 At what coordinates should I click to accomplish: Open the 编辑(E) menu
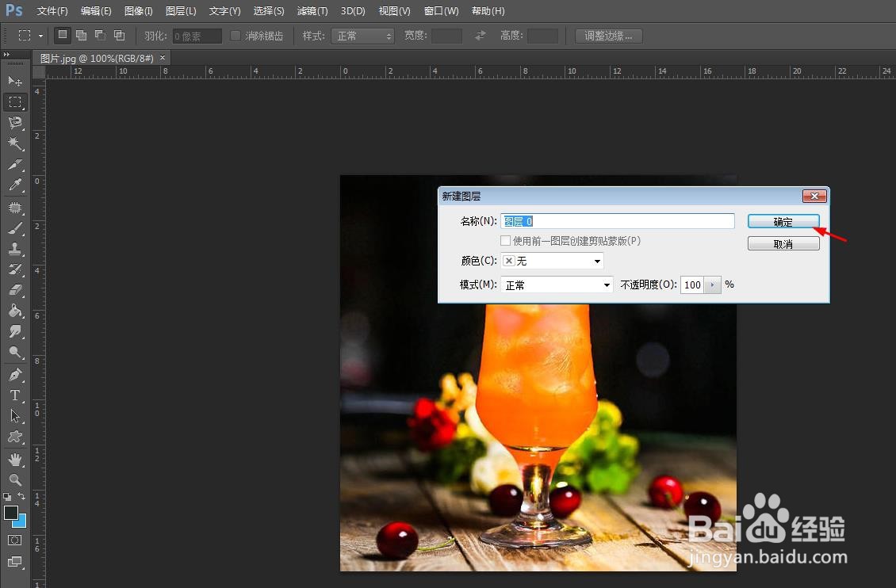(x=96, y=11)
